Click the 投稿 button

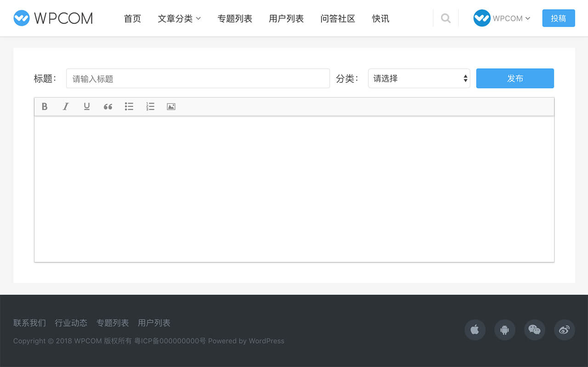pyautogui.click(x=559, y=18)
